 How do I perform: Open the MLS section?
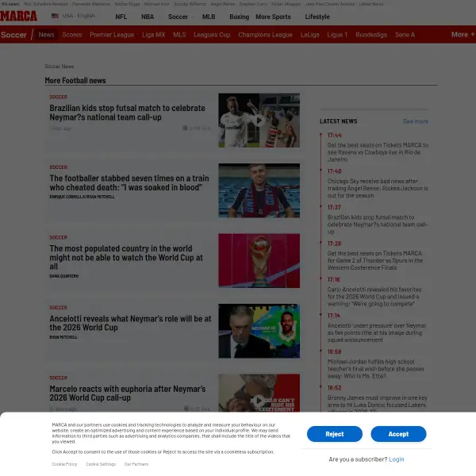pyautogui.click(x=179, y=35)
